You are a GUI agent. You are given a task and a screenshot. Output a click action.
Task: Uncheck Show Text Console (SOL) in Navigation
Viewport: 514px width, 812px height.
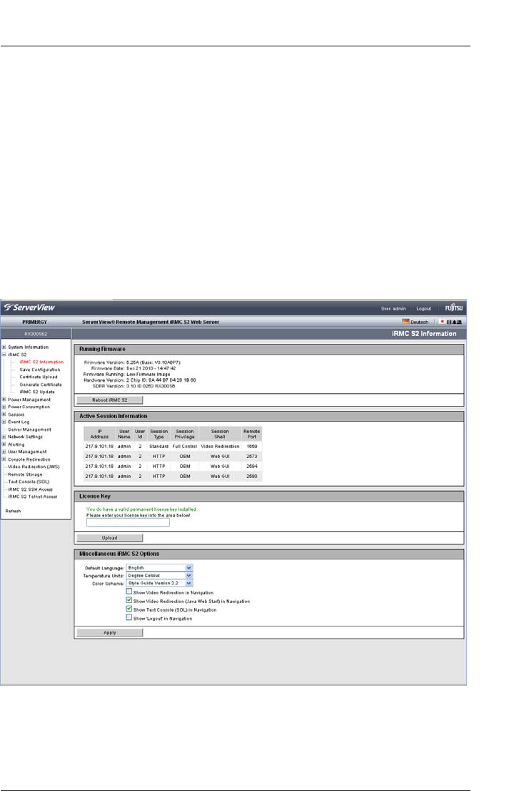point(129,609)
